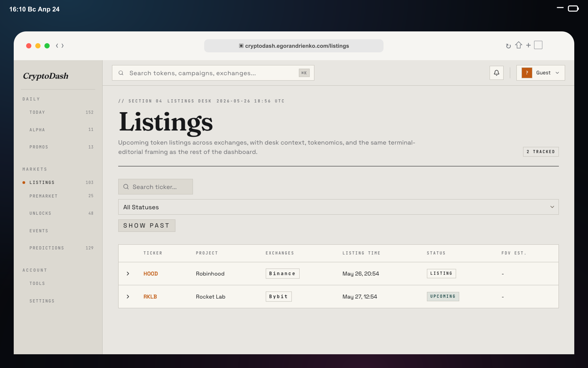This screenshot has height=368, width=588.
Task: Click the LISTING status badge
Action: pos(441,273)
